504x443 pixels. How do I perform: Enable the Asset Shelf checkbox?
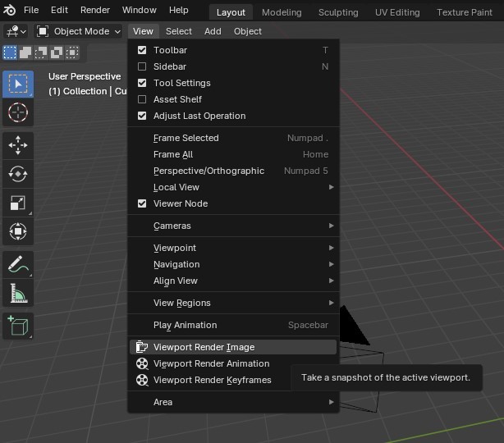coord(142,99)
